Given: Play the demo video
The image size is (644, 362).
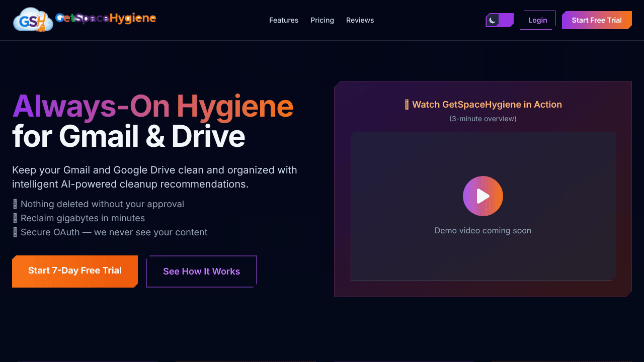Looking at the screenshot, I should [x=483, y=196].
